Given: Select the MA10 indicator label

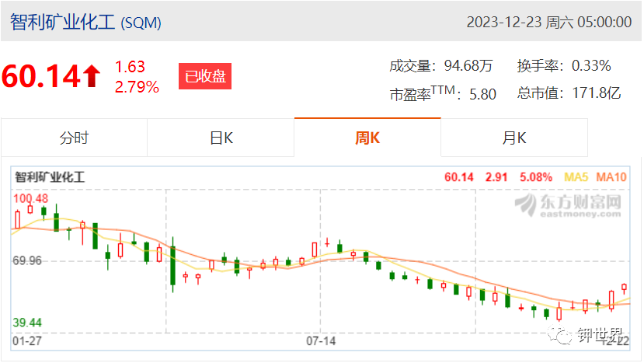Looking at the screenshot, I should 611,177.
